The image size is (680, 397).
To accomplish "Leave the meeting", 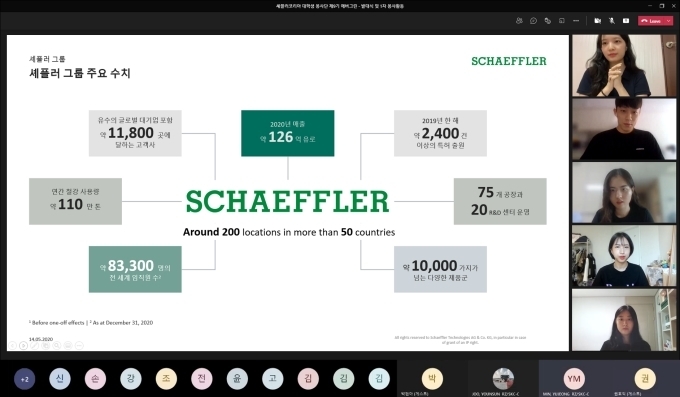I will pyautogui.click(x=651, y=21).
